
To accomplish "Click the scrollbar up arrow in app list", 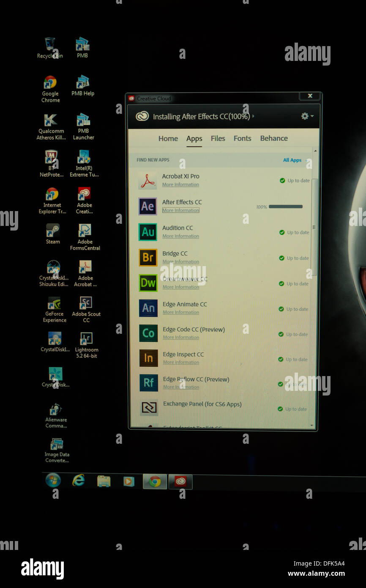I will (314, 151).
